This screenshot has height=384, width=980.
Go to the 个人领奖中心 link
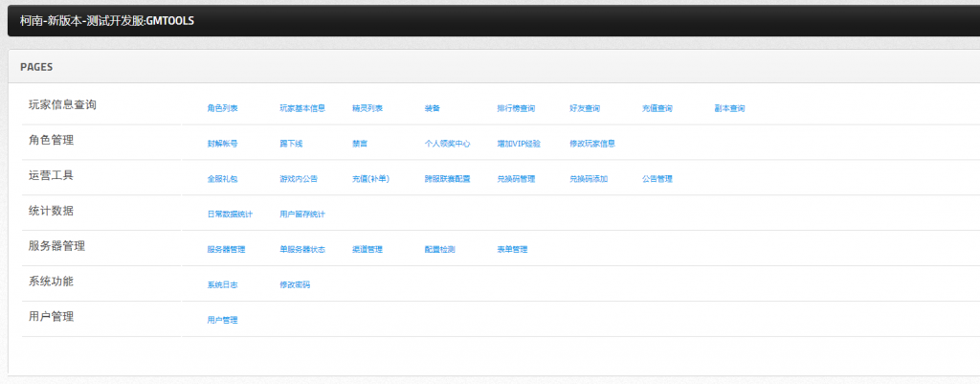(x=448, y=144)
